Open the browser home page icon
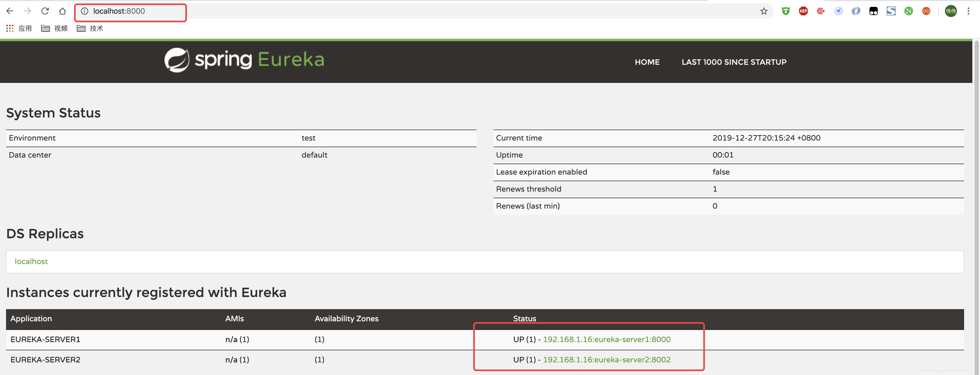 coord(63,11)
